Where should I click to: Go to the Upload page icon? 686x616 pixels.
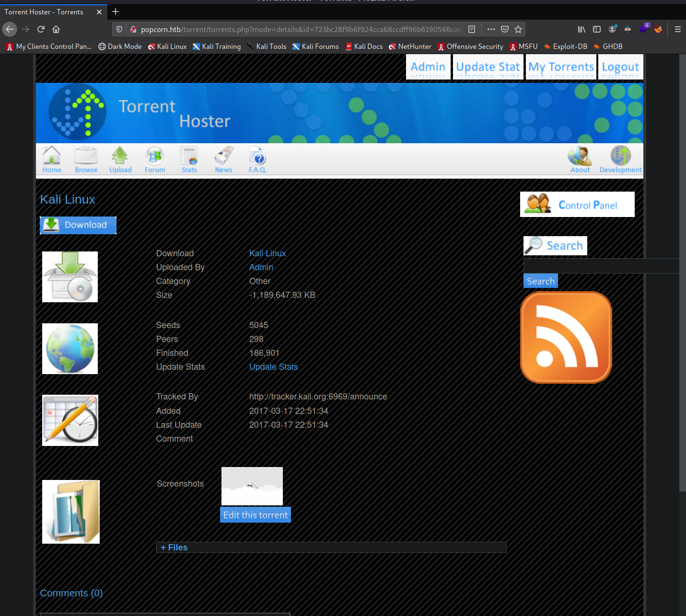(x=120, y=160)
